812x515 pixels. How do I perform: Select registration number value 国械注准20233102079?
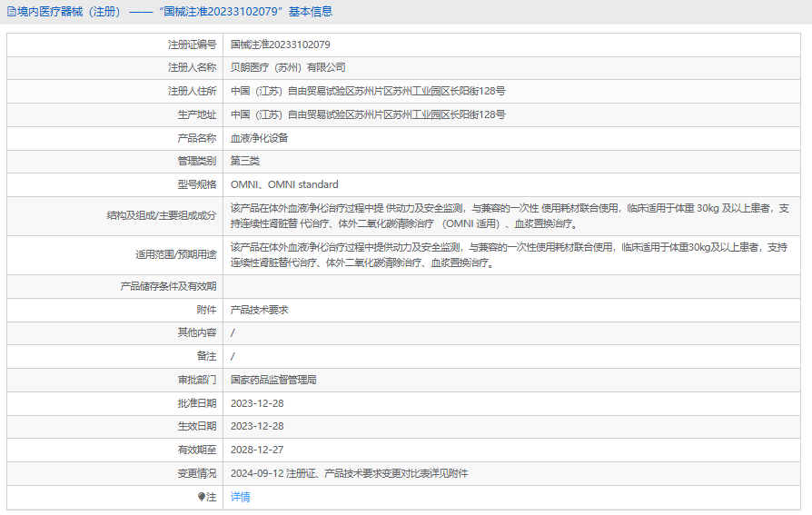(x=280, y=45)
